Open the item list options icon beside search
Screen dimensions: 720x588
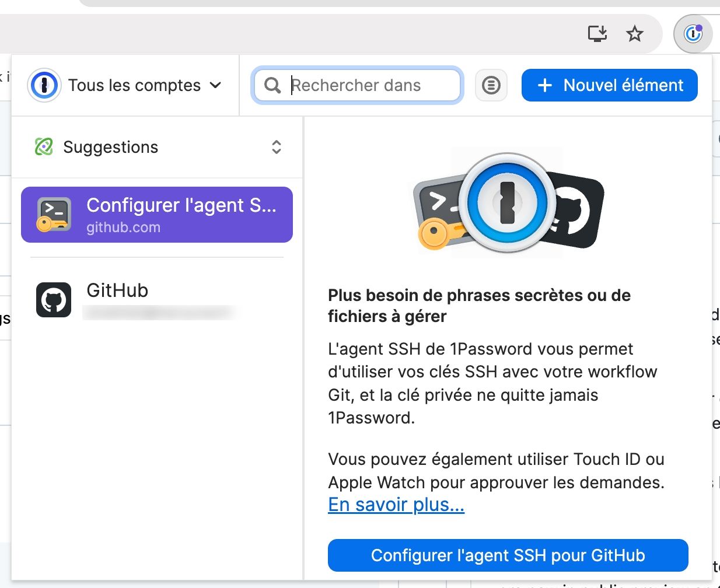491,86
